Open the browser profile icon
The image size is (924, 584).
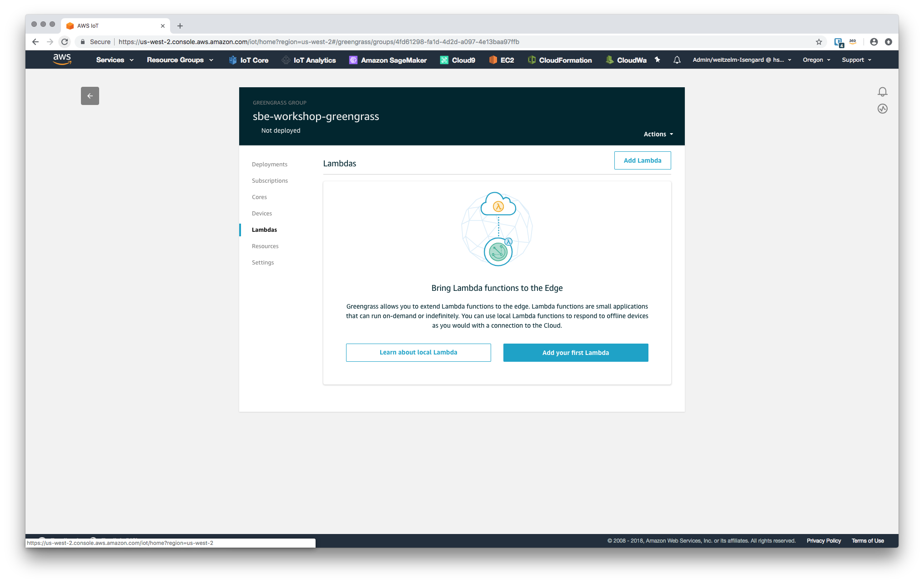874,42
